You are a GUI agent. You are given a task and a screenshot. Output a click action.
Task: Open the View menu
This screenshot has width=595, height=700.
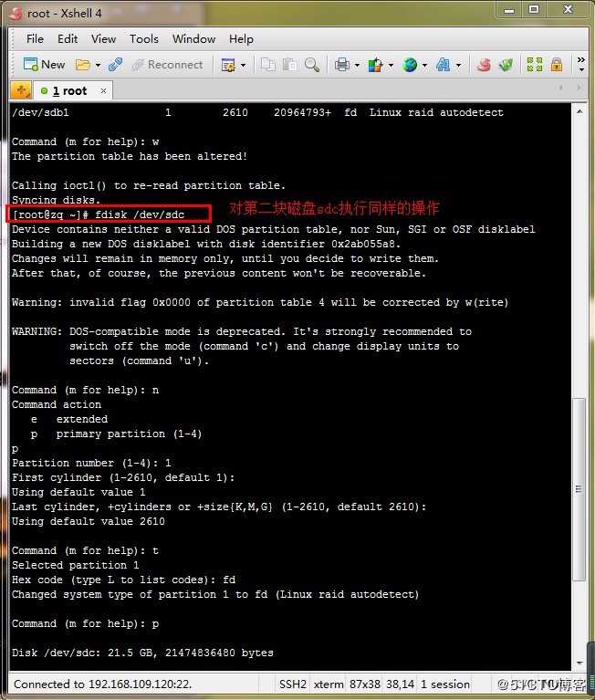[103, 39]
